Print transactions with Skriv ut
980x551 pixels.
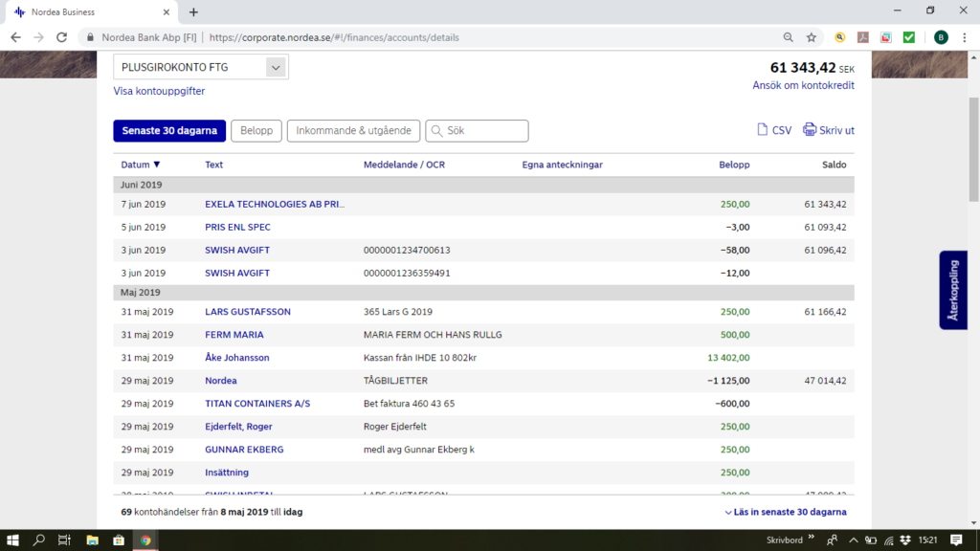pos(828,130)
